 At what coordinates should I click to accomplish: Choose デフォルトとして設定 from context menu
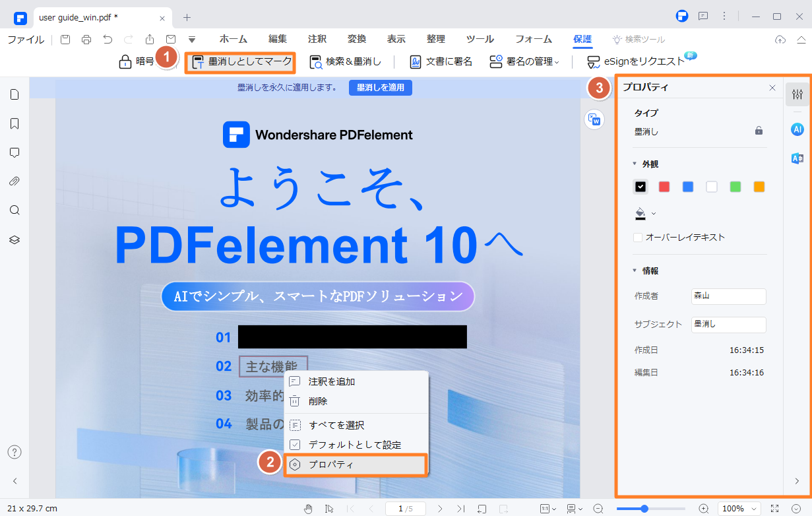click(356, 445)
